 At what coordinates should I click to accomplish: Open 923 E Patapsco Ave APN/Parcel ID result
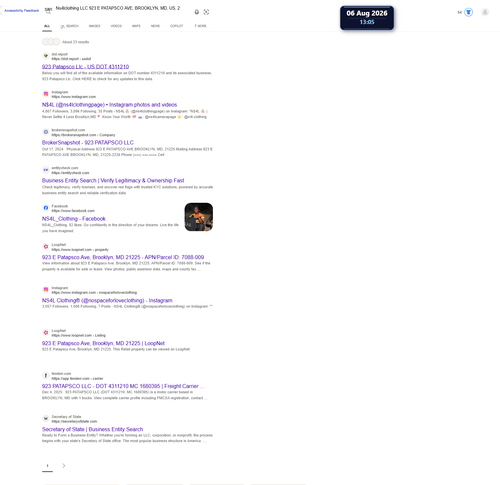(x=123, y=257)
